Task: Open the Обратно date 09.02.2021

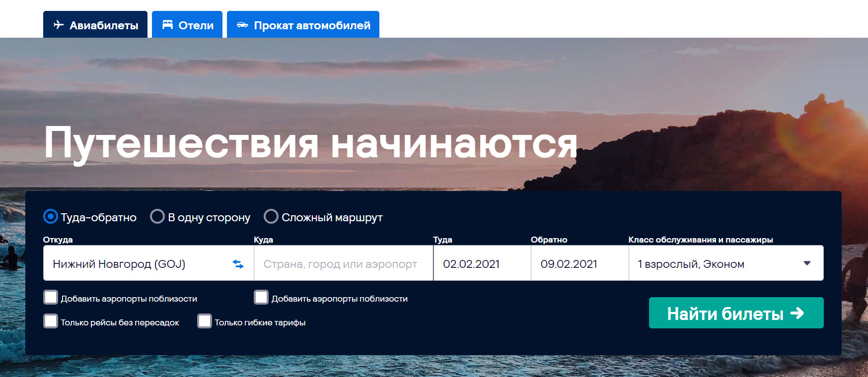Action: coord(580,263)
